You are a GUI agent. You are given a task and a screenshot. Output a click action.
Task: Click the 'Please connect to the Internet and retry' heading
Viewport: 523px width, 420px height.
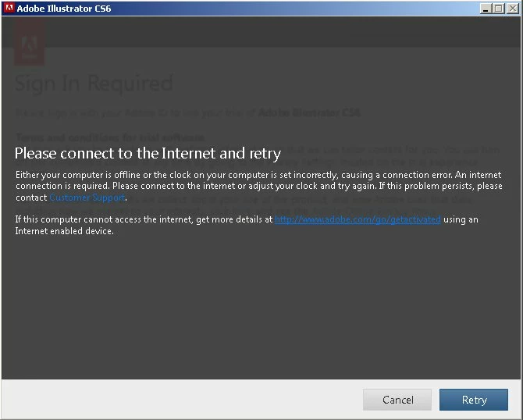(x=148, y=154)
